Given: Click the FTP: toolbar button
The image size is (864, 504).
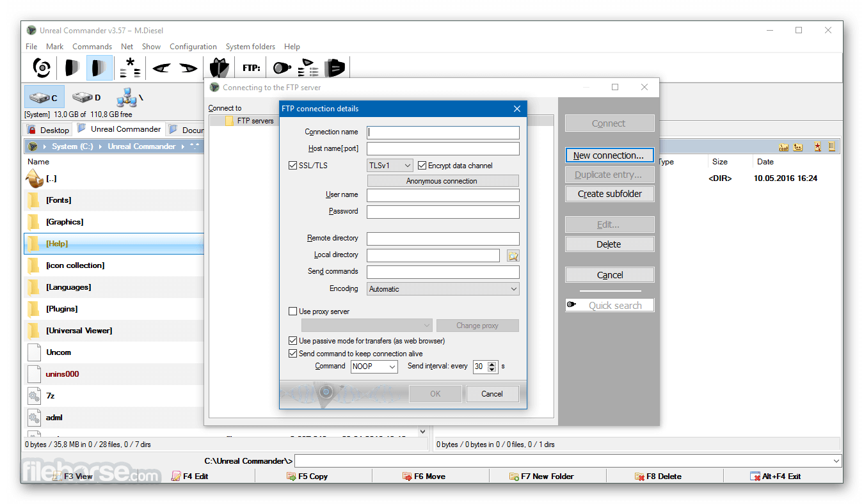Looking at the screenshot, I should coord(252,67).
